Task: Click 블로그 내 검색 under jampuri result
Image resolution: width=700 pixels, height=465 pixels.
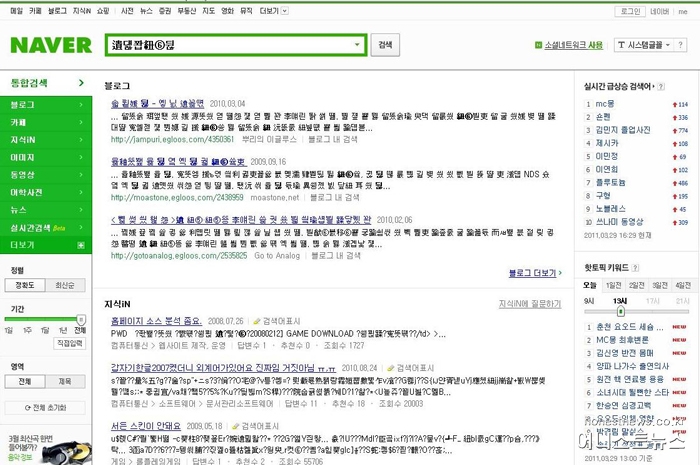Action: (x=333, y=139)
